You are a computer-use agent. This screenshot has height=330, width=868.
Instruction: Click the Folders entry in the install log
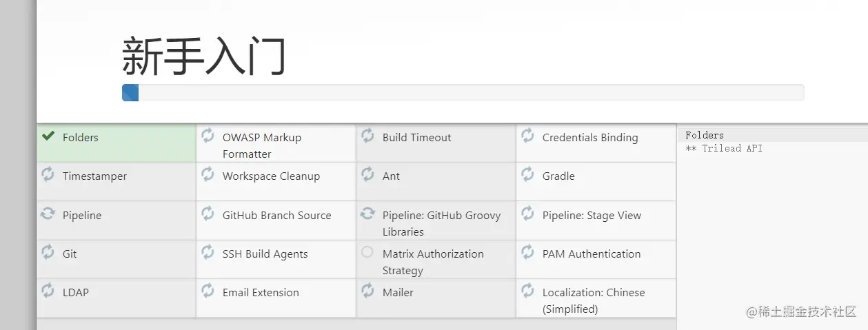(x=705, y=135)
